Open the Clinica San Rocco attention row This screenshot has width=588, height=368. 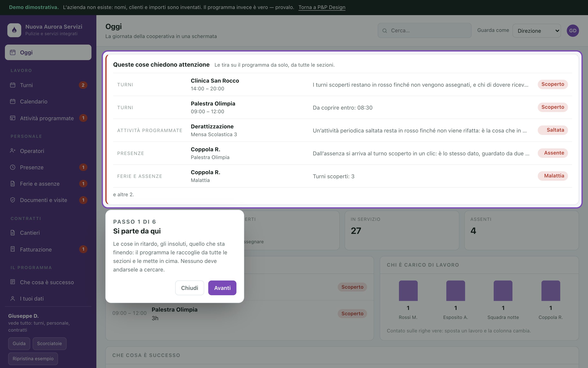point(342,84)
